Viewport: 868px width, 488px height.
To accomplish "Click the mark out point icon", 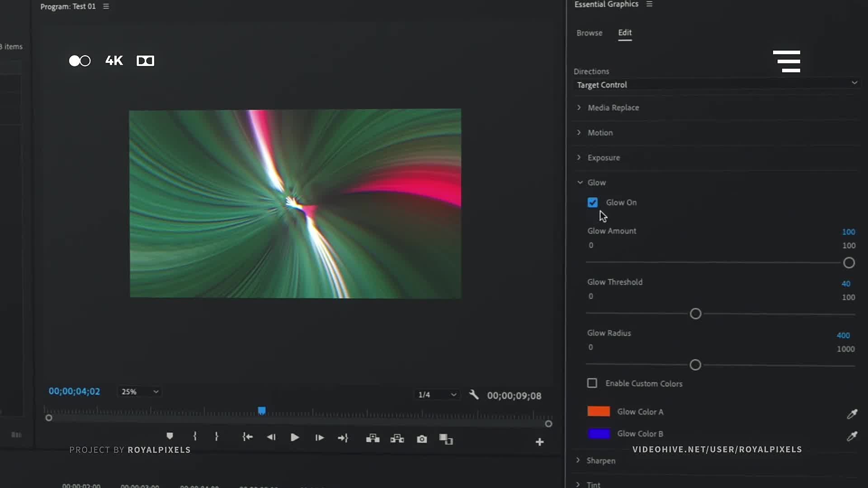I will 217,437.
